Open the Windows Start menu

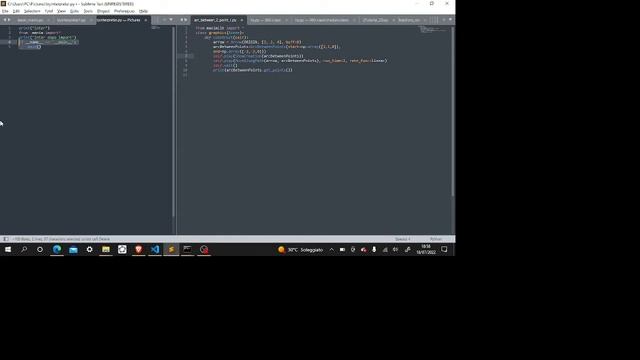8,249
